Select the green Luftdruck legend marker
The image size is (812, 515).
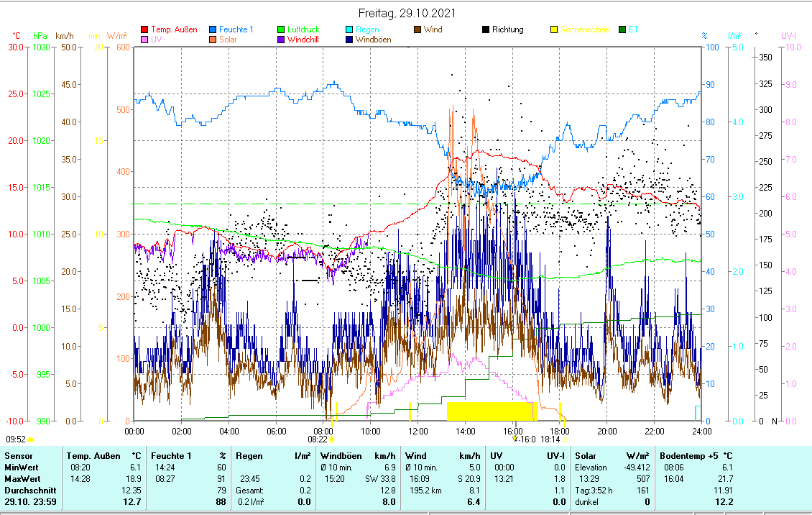[x=281, y=30]
